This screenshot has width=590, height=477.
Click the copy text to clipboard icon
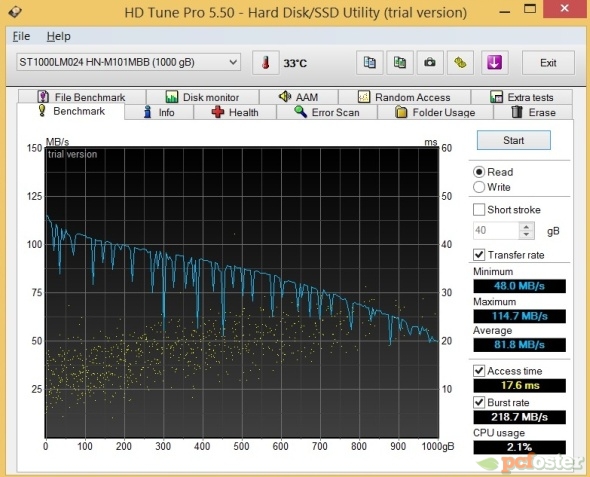pyautogui.click(x=370, y=62)
